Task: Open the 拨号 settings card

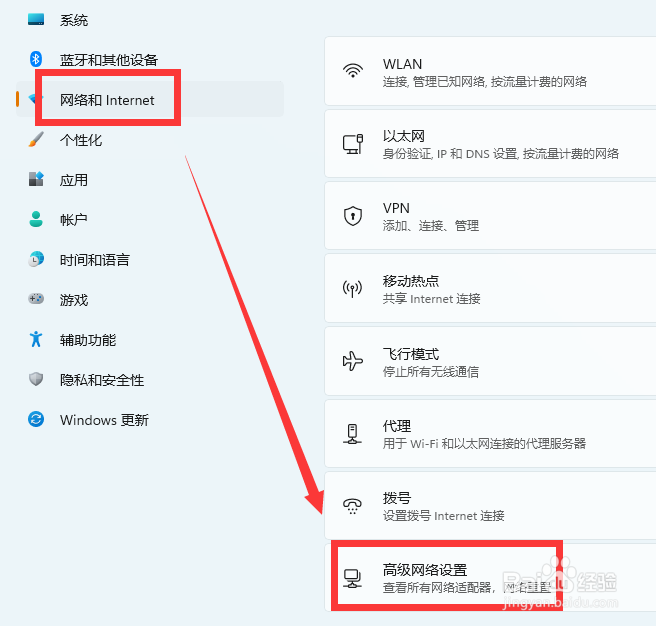Action: click(x=490, y=506)
